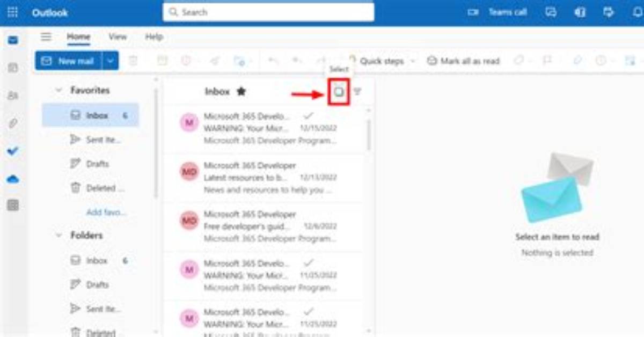Open People contacts from the left rail
The height and width of the screenshot is (337, 644).
pyautogui.click(x=13, y=96)
